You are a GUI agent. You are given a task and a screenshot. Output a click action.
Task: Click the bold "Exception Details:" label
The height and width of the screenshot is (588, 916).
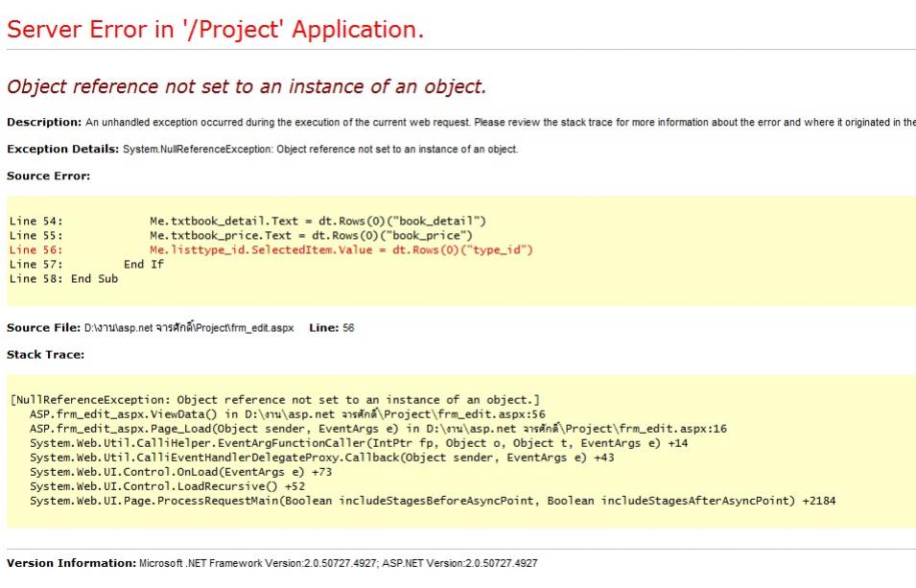[x=63, y=149]
